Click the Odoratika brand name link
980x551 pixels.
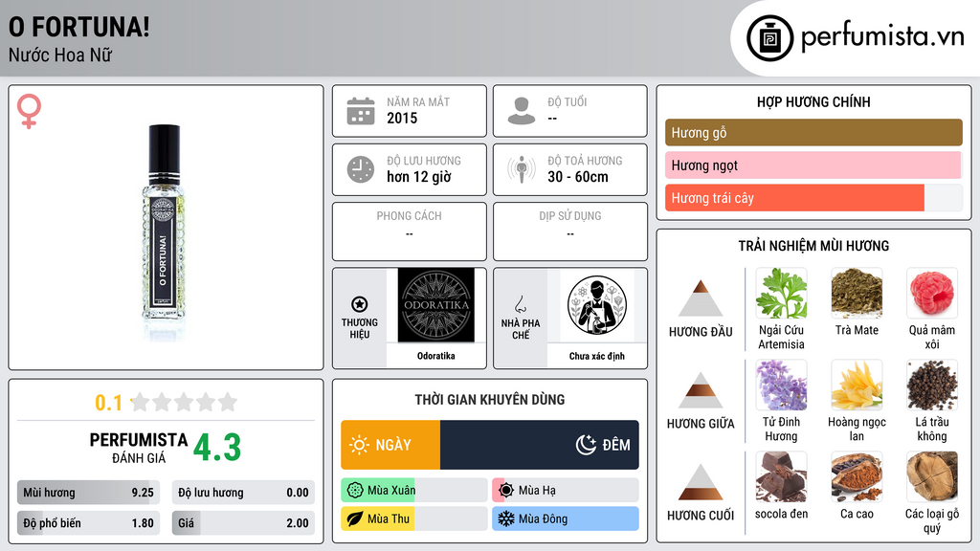coord(436,356)
